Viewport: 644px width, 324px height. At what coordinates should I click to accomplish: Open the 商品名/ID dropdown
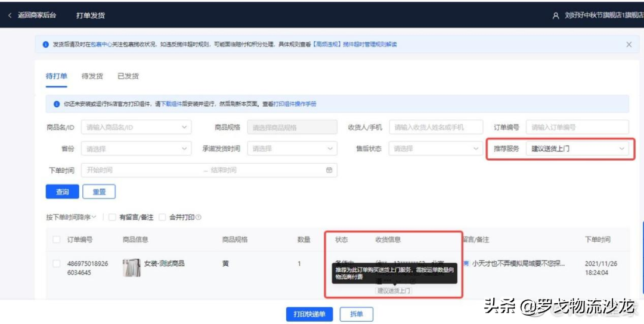[136, 127]
